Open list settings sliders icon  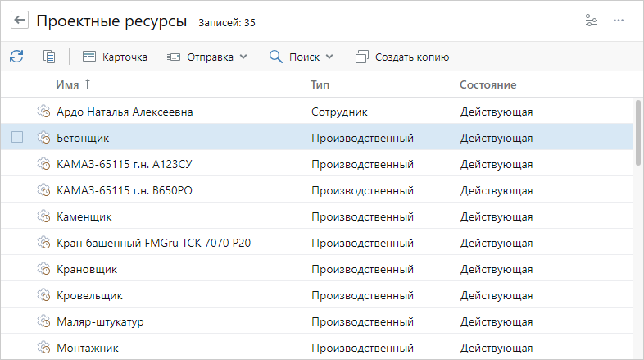point(592,21)
